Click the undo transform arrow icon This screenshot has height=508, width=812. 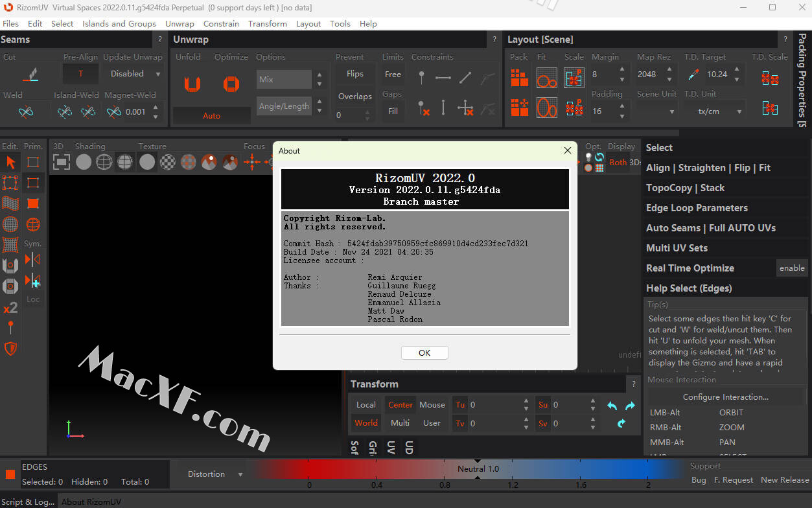(612, 406)
